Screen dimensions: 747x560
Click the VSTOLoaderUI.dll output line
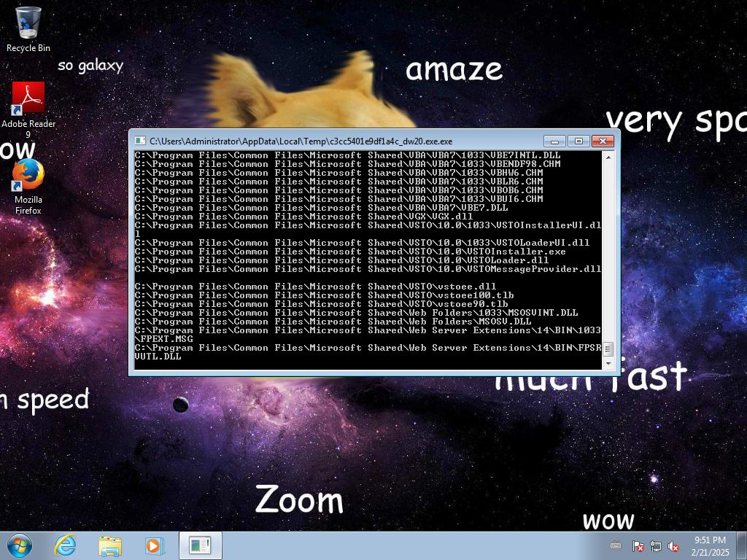coord(362,243)
